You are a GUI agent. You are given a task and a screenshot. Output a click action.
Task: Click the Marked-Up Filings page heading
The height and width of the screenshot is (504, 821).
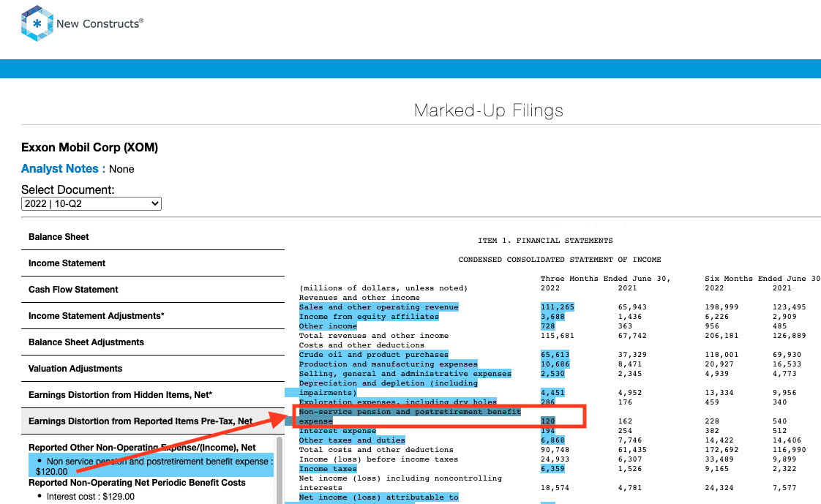[489, 110]
